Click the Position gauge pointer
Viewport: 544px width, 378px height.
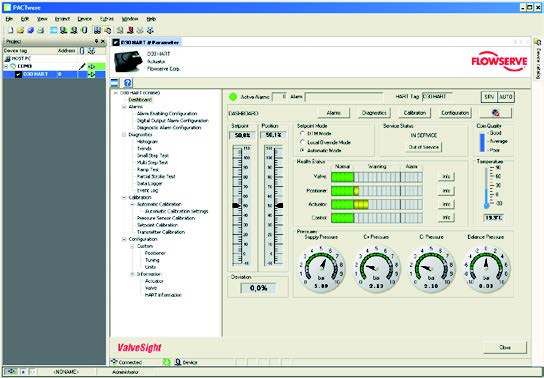click(279, 206)
